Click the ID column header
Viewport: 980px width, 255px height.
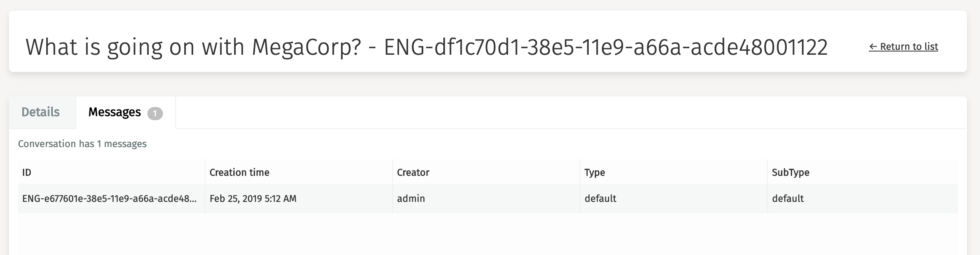point(27,172)
